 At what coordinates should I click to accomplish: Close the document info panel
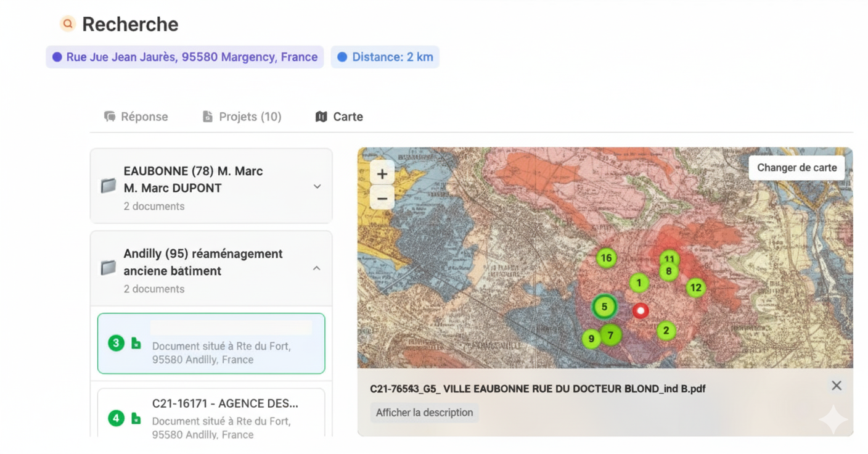pos(836,386)
